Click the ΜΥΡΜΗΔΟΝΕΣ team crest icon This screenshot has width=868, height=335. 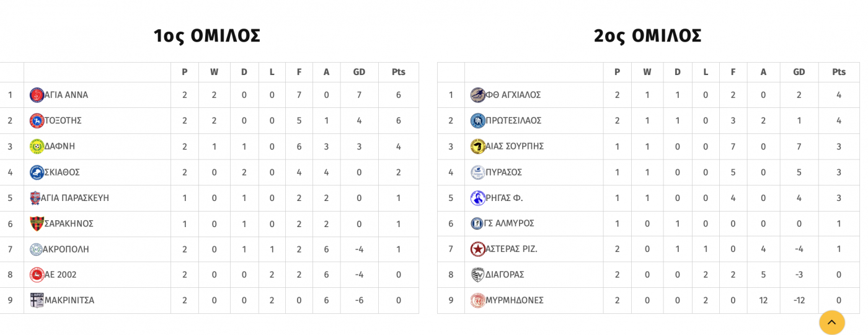click(477, 300)
